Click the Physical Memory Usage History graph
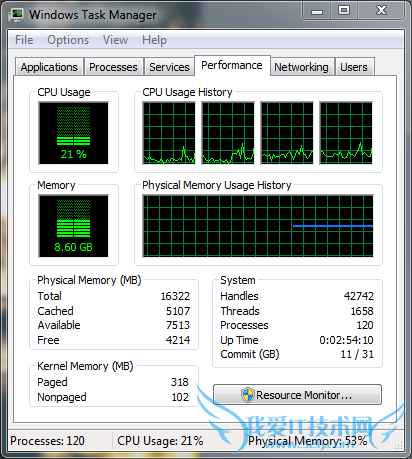Viewport: 412px width, 459px height. [x=258, y=226]
